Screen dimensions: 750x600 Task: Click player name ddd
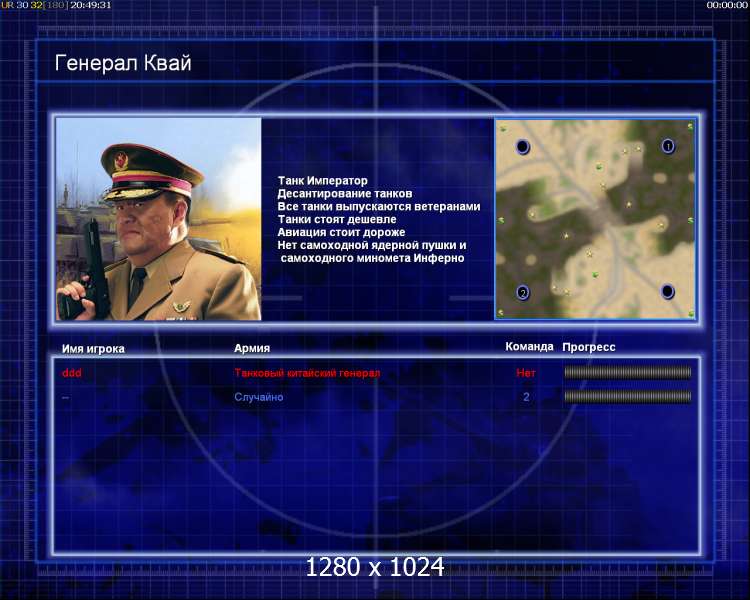[72, 373]
